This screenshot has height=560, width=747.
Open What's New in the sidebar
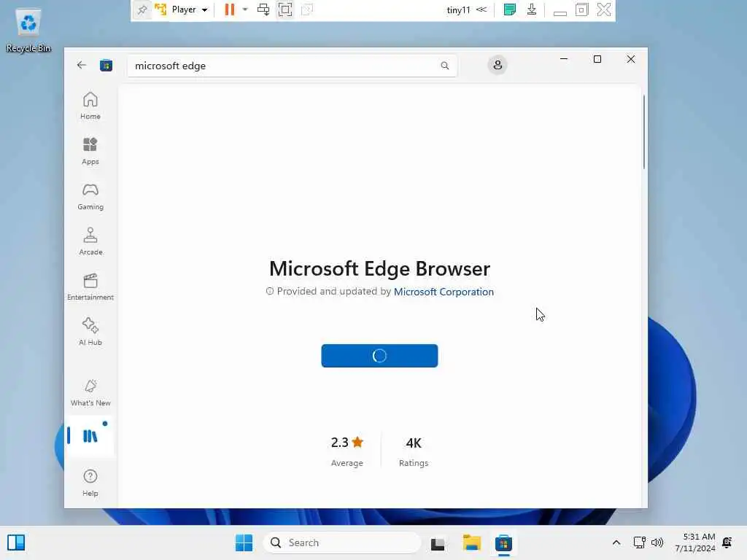point(90,393)
